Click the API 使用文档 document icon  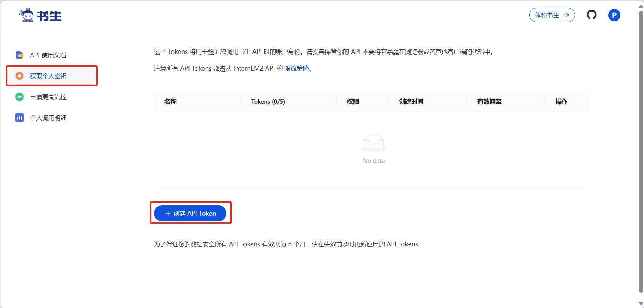[x=19, y=55]
